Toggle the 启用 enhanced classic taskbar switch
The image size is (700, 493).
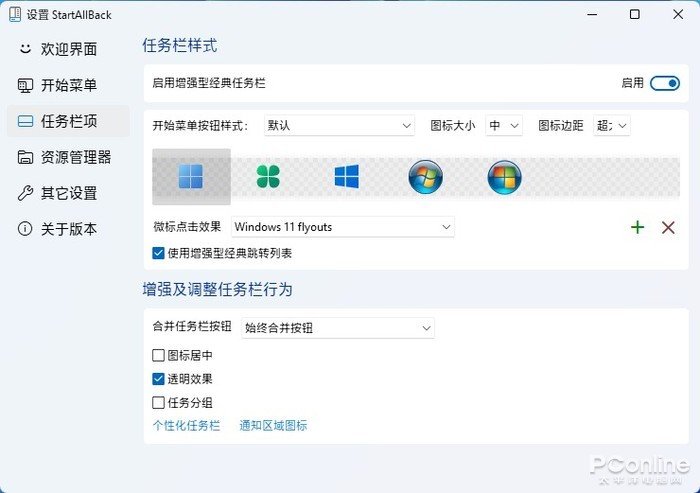(x=665, y=83)
